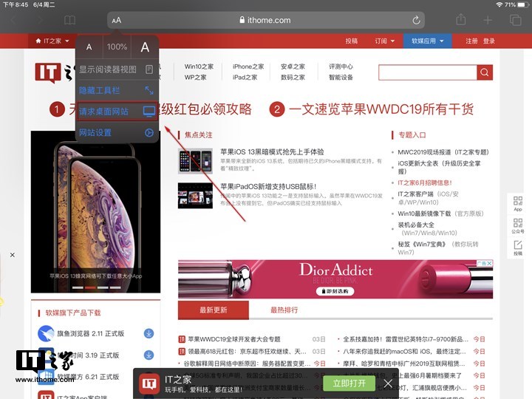Expand the IT之家 home dropdown
Screen dimensions: 532x399
click(x=52, y=41)
